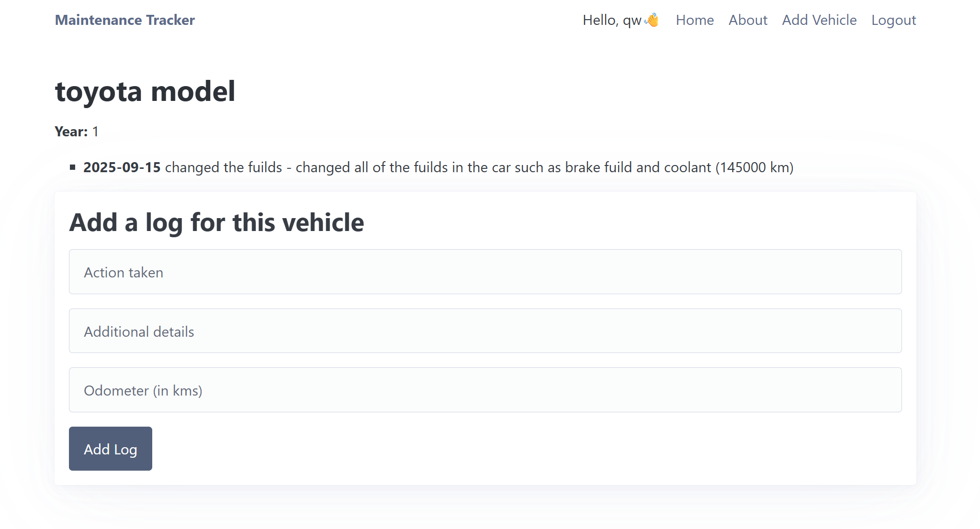The height and width of the screenshot is (529, 980).
Task: Focus the Action taken input field
Action: pyautogui.click(x=485, y=272)
